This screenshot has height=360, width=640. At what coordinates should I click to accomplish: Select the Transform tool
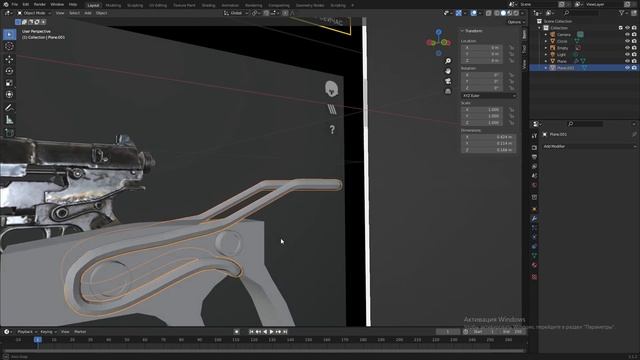9,95
